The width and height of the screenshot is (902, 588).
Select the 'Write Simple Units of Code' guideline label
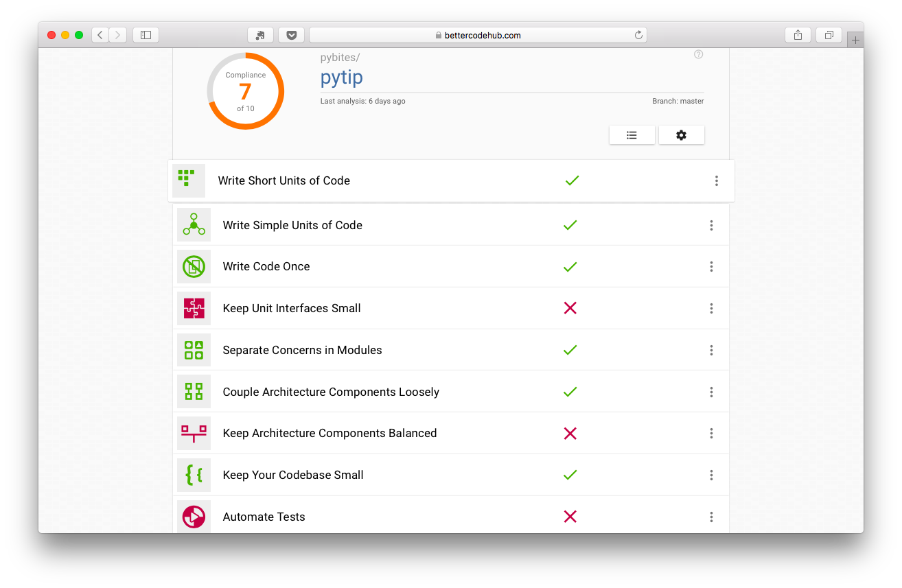(292, 225)
